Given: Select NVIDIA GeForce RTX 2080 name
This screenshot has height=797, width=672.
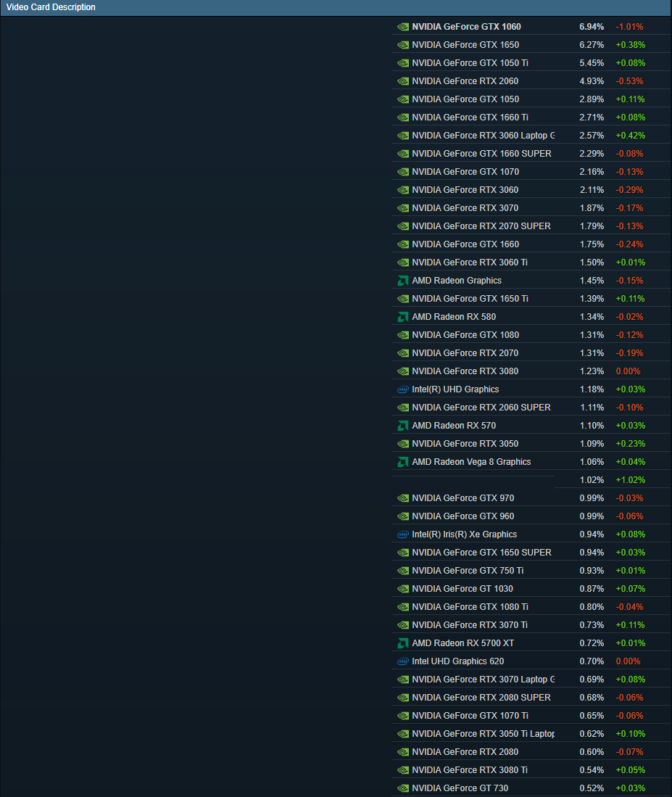Looking at the screenshot, I should pos(465,752).
